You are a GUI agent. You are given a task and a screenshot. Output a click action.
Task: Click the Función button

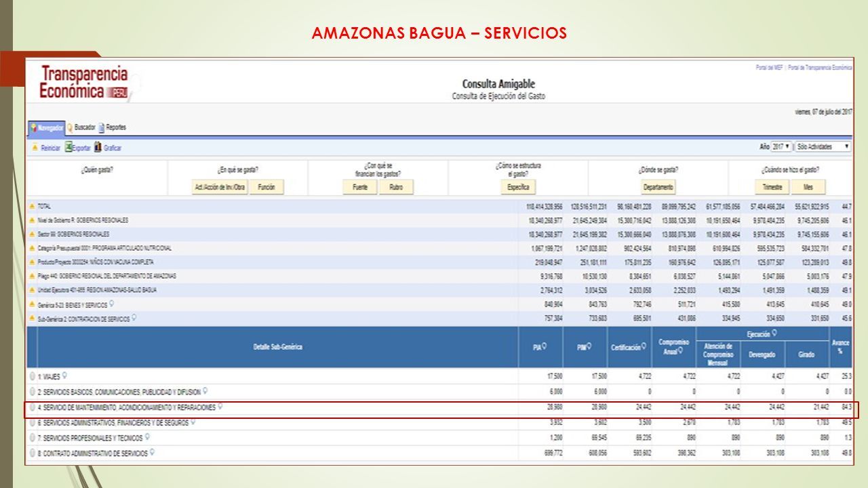tap(267, 187)
